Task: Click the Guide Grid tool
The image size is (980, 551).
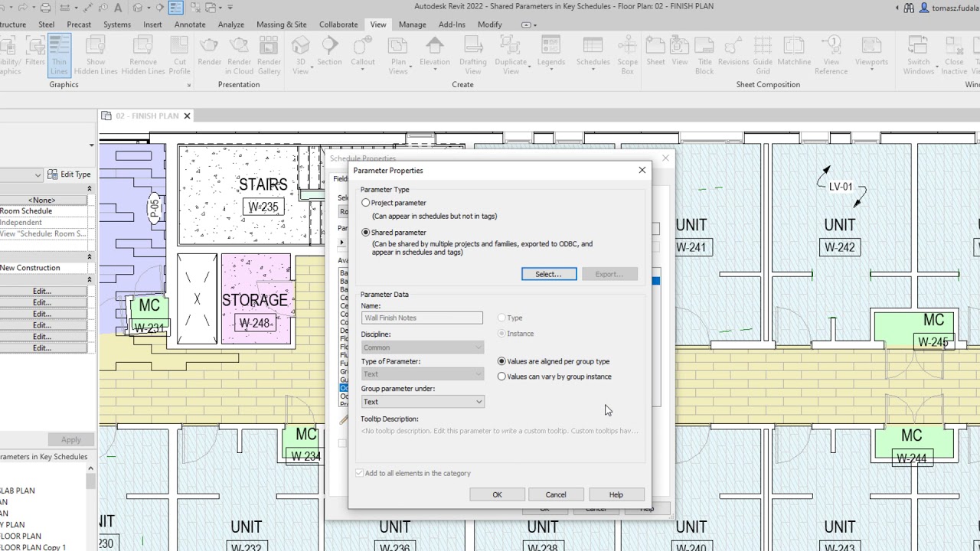Action: tap(763, 56)
